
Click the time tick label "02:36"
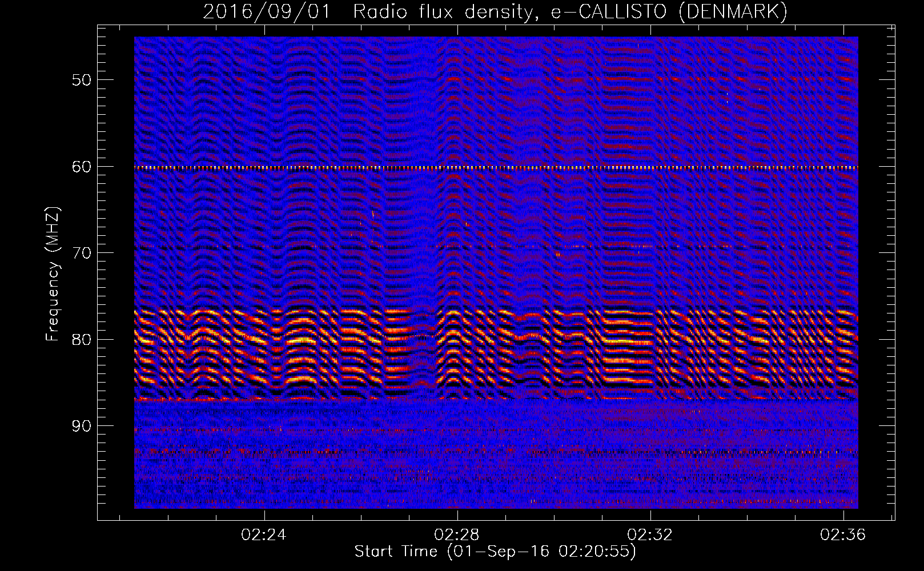(x=843, y=535)
